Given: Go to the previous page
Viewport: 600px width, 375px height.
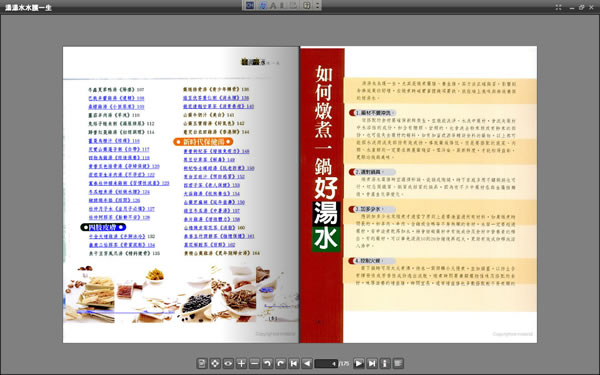Looking at the screenshot, I should [307, 363].
